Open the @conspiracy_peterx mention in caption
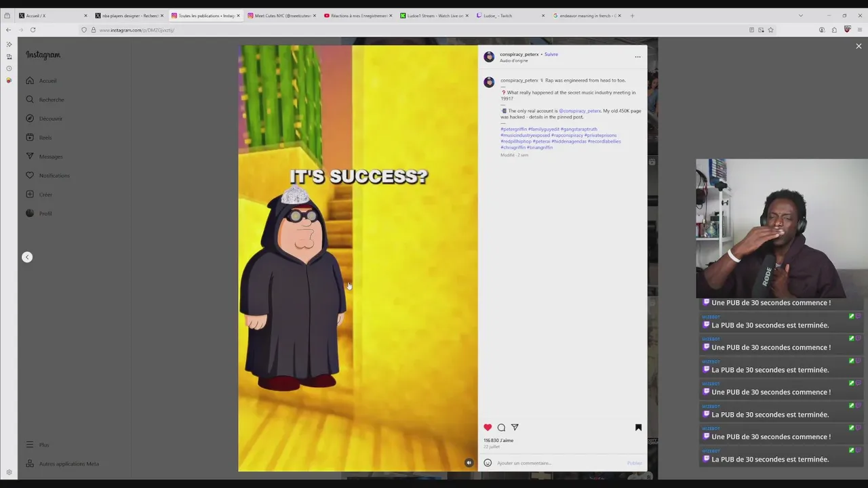 click(580, 110)
